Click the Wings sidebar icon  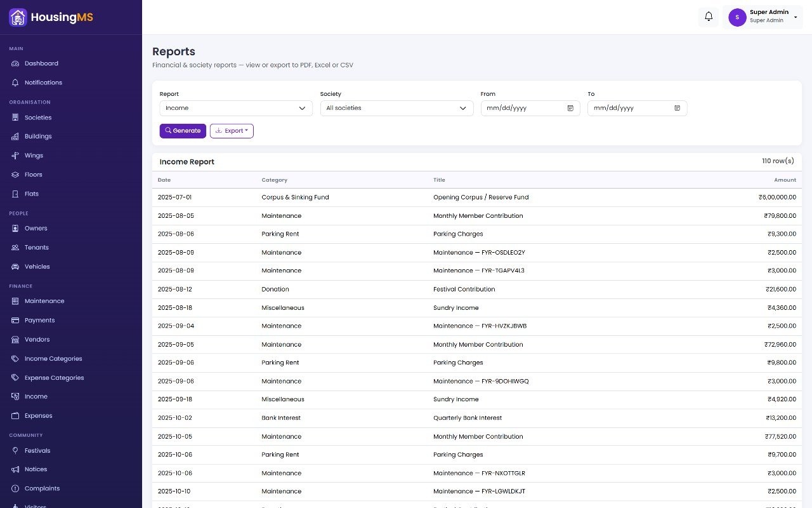coord(15,156)
